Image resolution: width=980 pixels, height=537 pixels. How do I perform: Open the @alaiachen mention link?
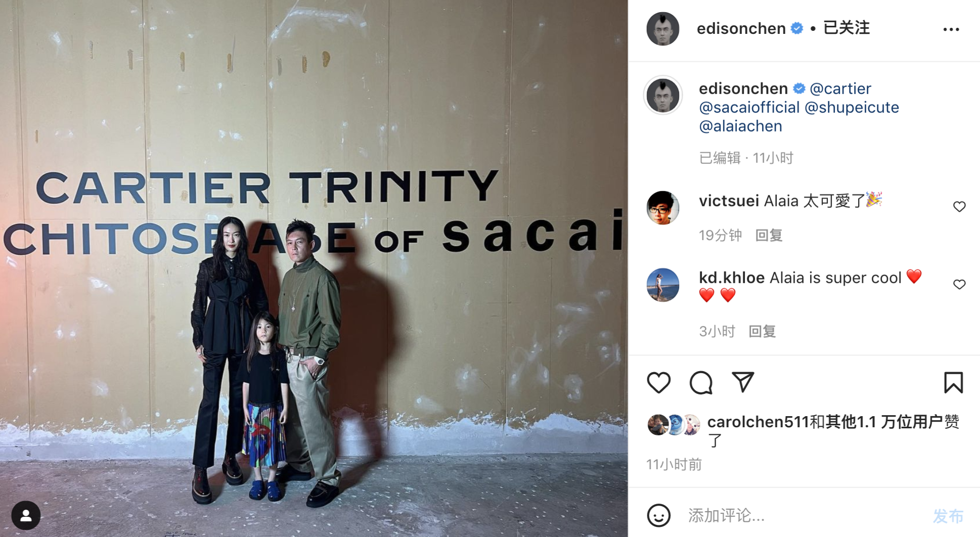(x=740, y=126)
